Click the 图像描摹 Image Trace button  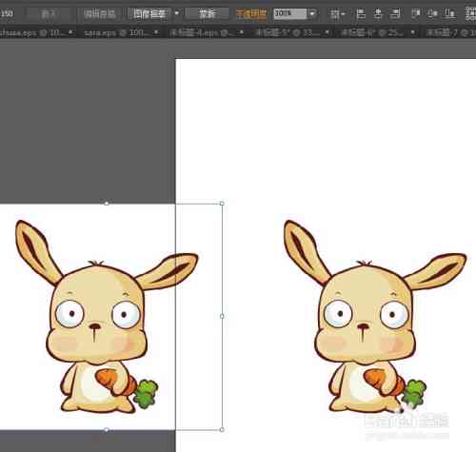149,14
